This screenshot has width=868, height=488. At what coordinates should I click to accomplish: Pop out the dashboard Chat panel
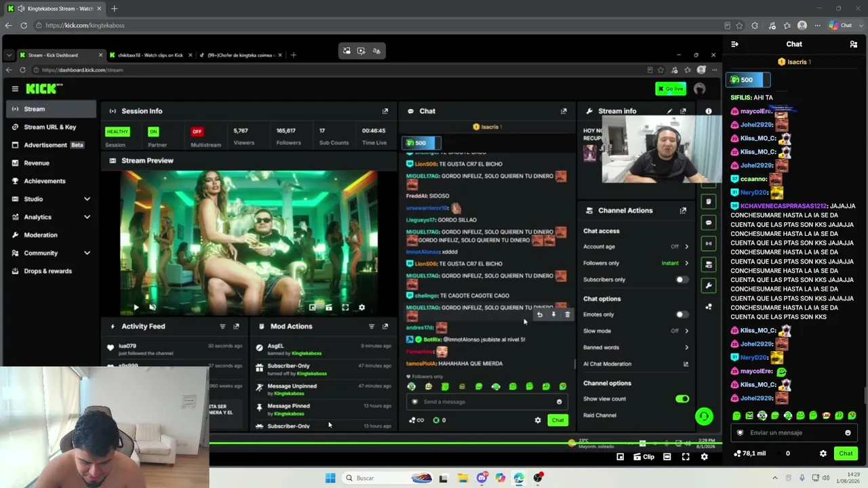(564, 111)
